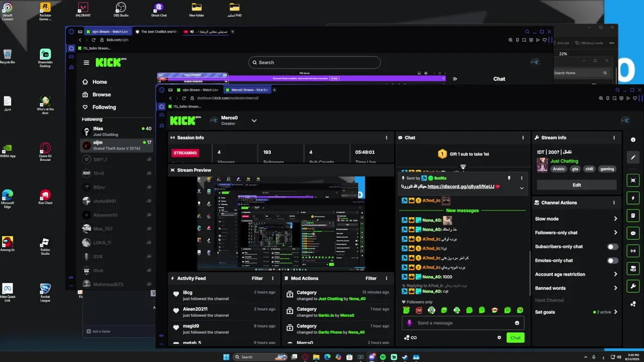Open chat settings gear icon
This screenshot has width=644, height=362.
(x=499, y=338)
